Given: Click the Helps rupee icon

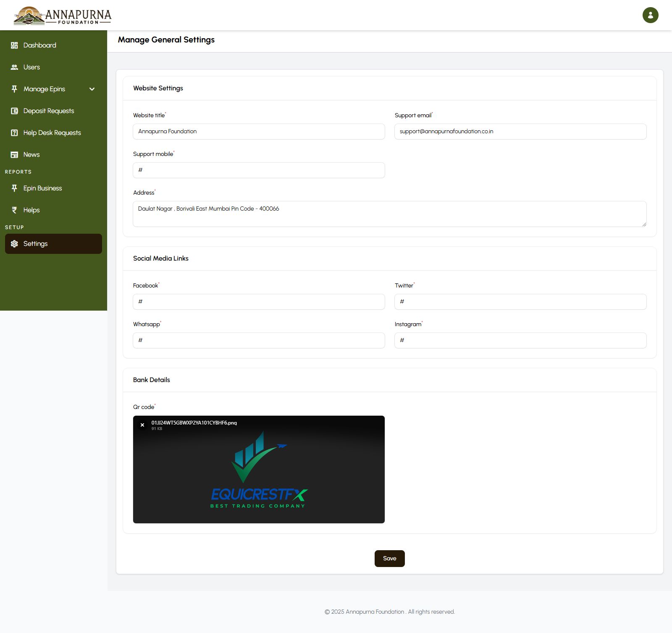Looking at the screenshot, I should pos(14,210).
